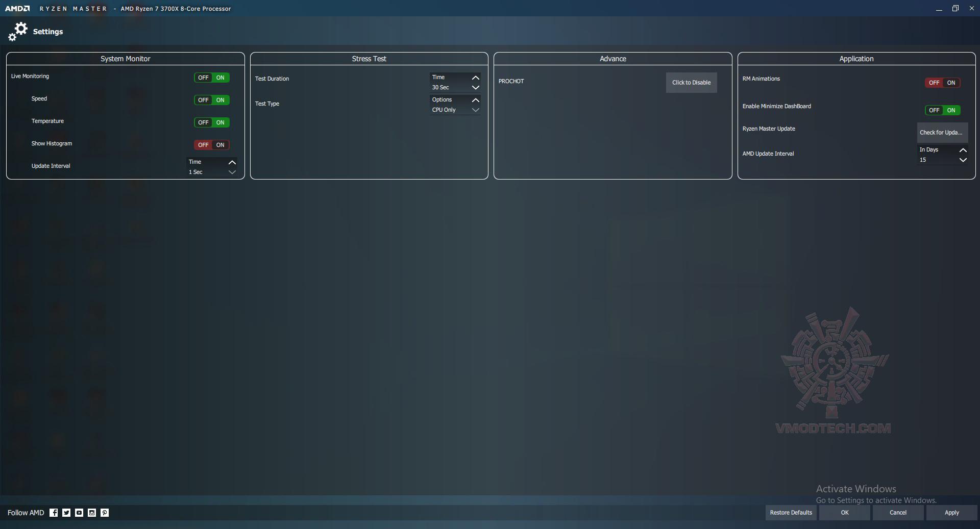Image resolution: width=980 pixels, height=529 pixels.
Task: Open AMD's YouTube channel icon
Action: [79, 513]
